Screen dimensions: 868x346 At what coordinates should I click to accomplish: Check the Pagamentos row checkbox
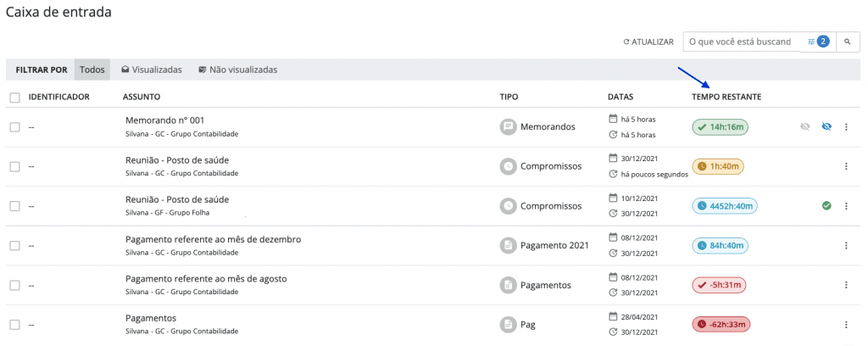(x=14, y=324)
